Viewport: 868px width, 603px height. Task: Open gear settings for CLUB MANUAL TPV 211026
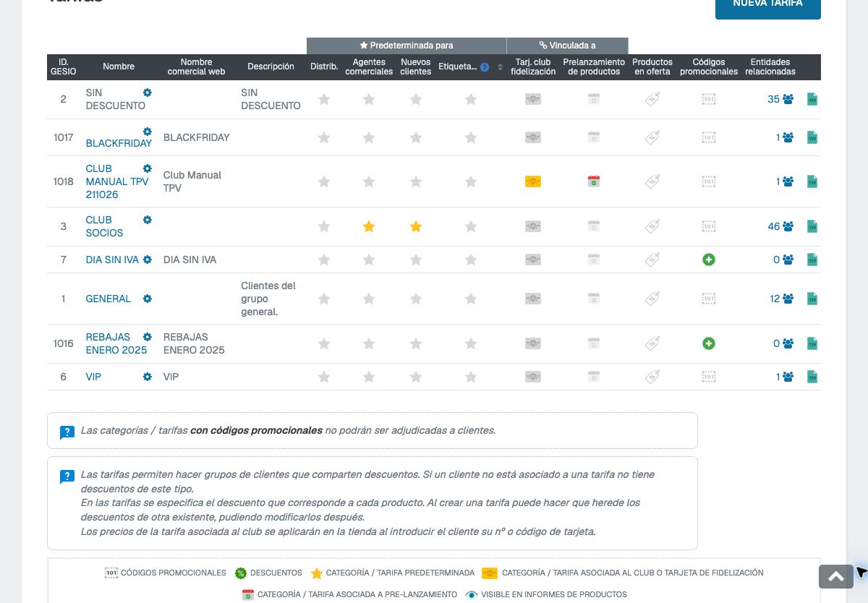click(148, 168)
